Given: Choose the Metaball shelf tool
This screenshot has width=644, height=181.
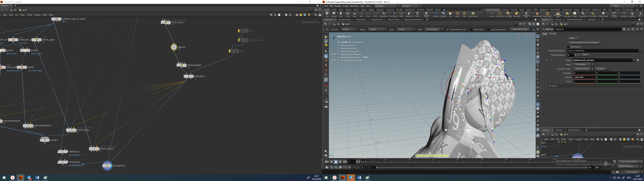Looking at the screenshot, I should click(x=443, y=15).
